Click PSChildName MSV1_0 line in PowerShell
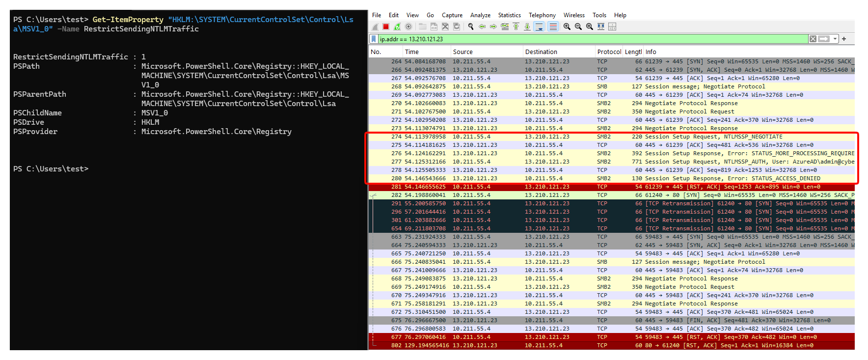Image resolution: width=868 pixels, height=360 pixels. coord(90,113)
